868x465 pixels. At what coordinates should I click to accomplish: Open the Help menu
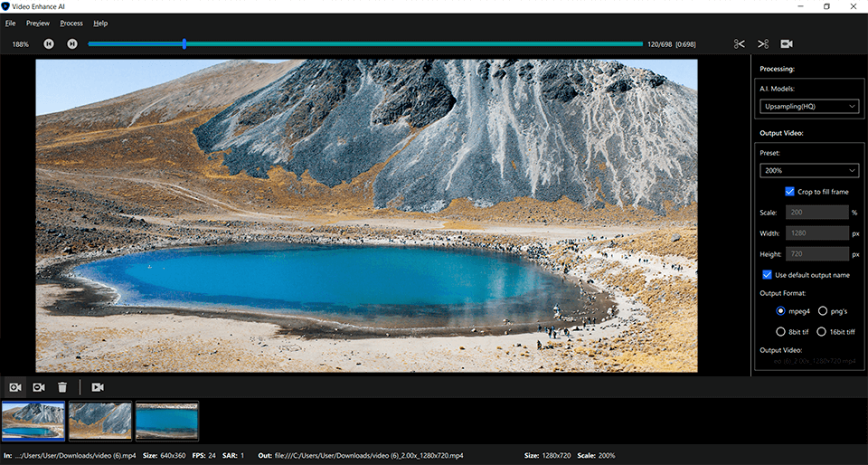coord(100,24)
